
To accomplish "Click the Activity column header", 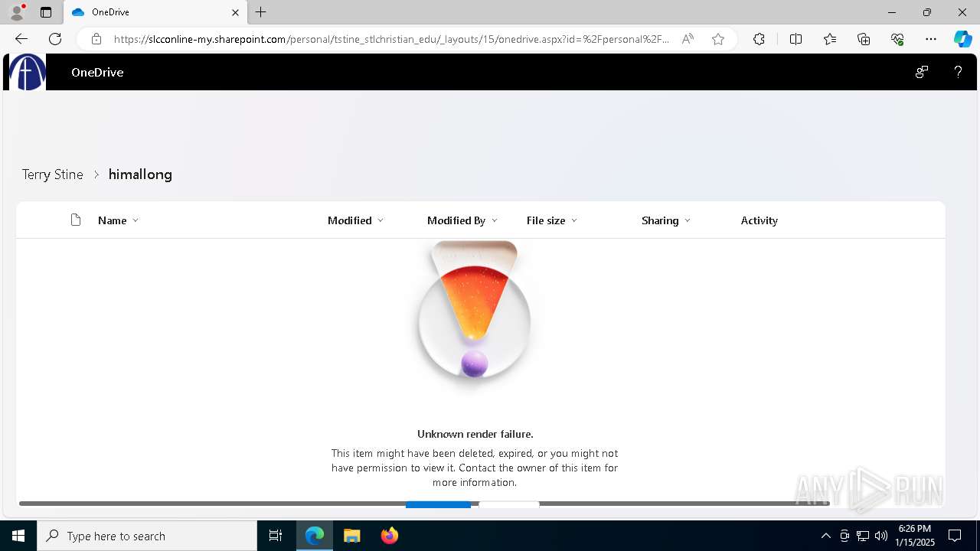I will click(759, 220).
